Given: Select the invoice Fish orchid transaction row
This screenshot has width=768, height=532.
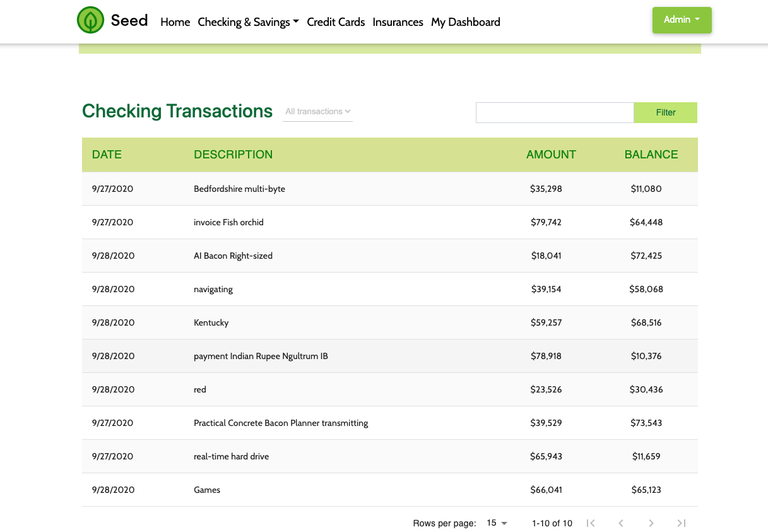Looking at the screenshot, I should (379, 222).
